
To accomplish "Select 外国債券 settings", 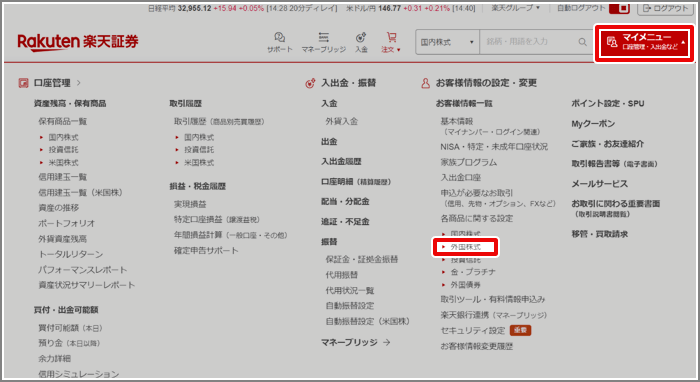I will [x=465, y=285].
